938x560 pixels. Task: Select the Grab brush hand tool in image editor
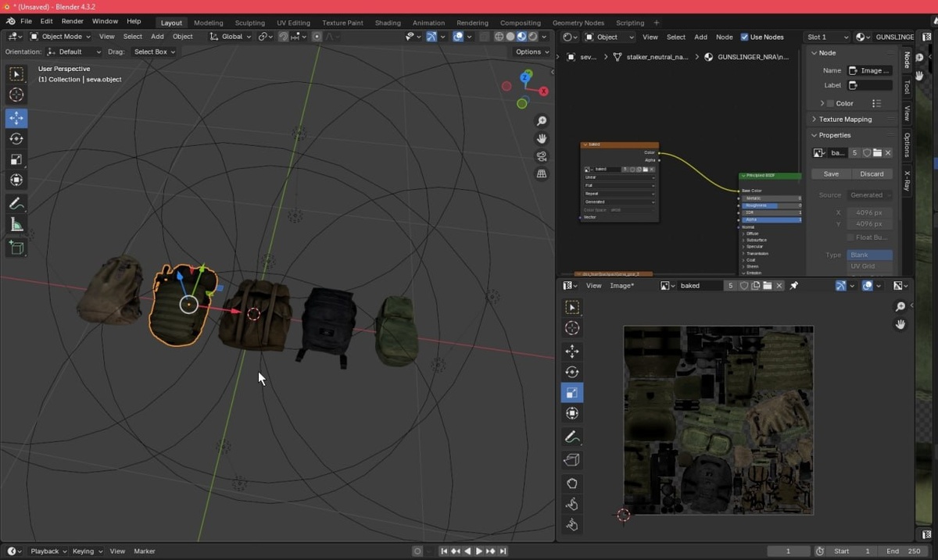pos(571,483)
